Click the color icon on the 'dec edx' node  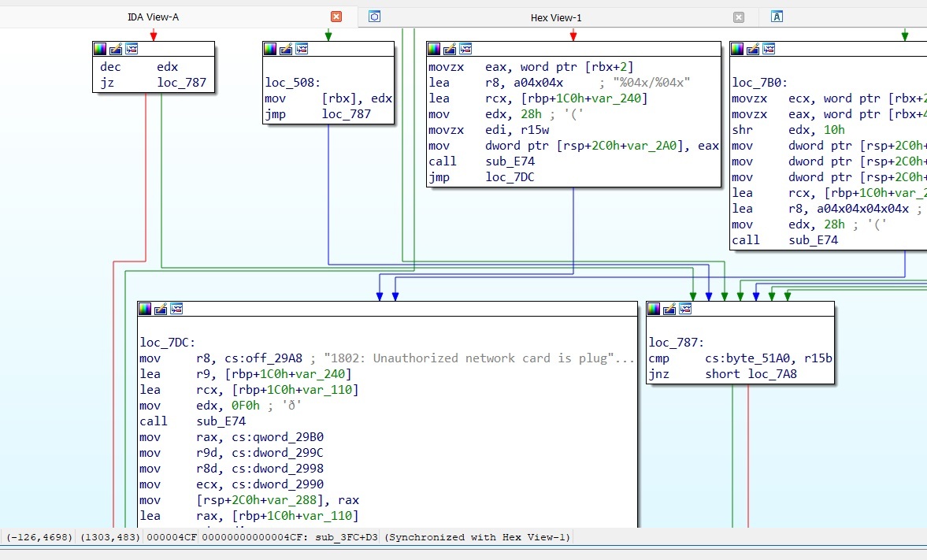[x=100, y=49]
